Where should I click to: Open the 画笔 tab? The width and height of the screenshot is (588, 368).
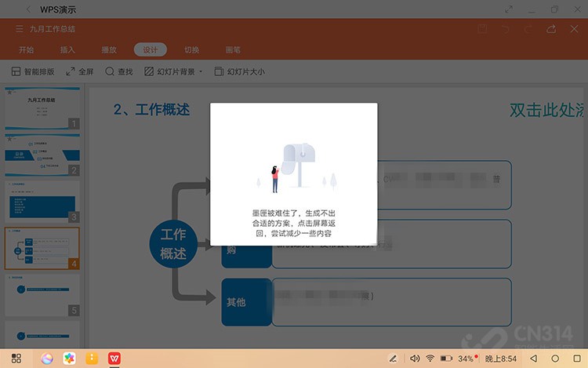(233, 50)
